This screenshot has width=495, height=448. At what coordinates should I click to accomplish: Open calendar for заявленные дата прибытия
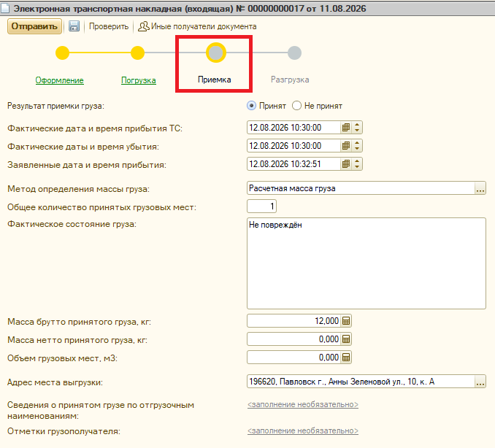tap(346, 164)
